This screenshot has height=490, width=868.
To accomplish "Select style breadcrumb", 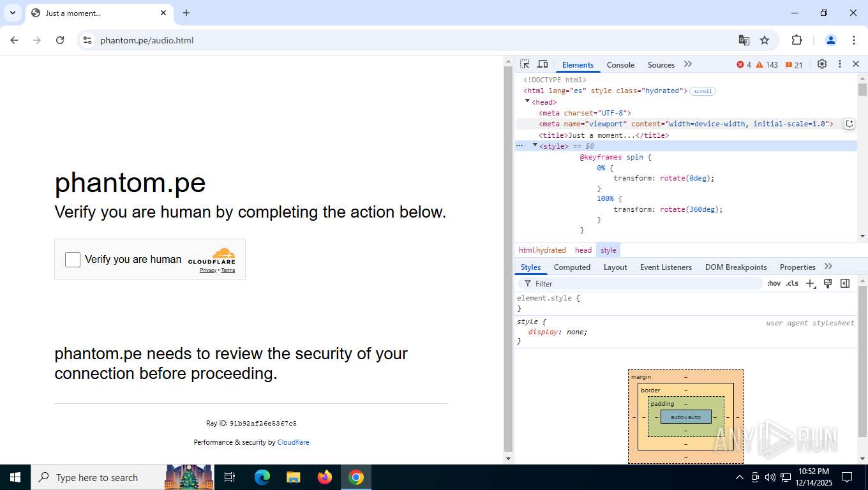I will point(608,250).
